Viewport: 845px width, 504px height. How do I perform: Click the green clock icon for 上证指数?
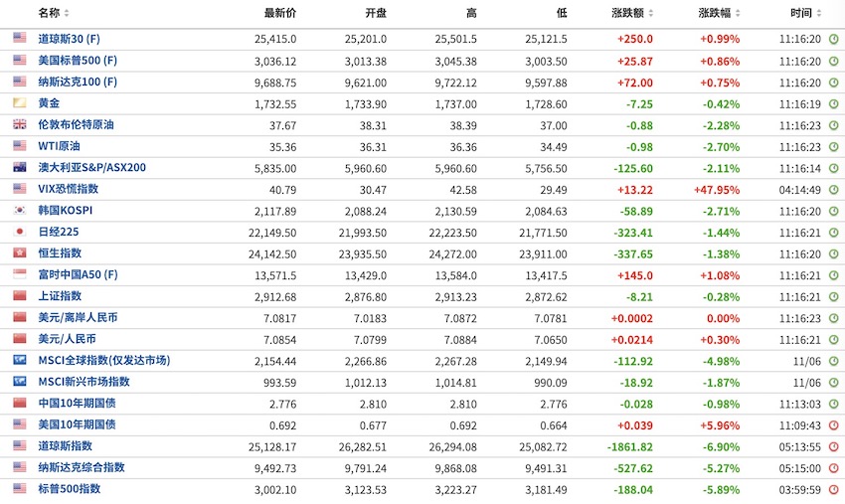click(x=833, y=296)
